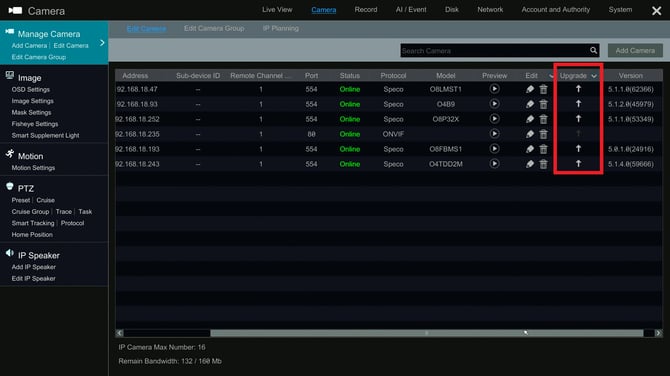The image size is (670, 376).
Task: Open OSD Settings
Action: tap(31, 90)
